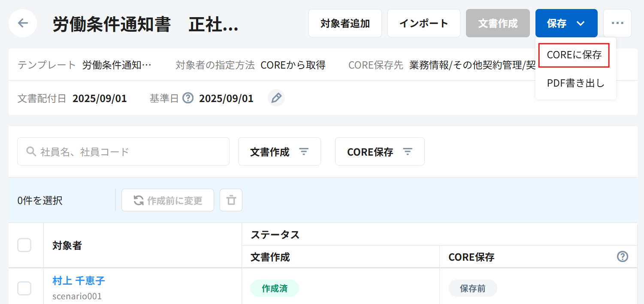This screenshot has width=644, height=304.
Task: Click the trash delete icon
Action: point(231,200)
